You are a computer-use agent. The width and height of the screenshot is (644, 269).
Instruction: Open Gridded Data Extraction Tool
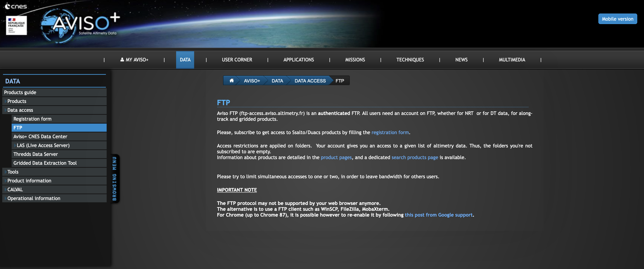click(45, 163)
